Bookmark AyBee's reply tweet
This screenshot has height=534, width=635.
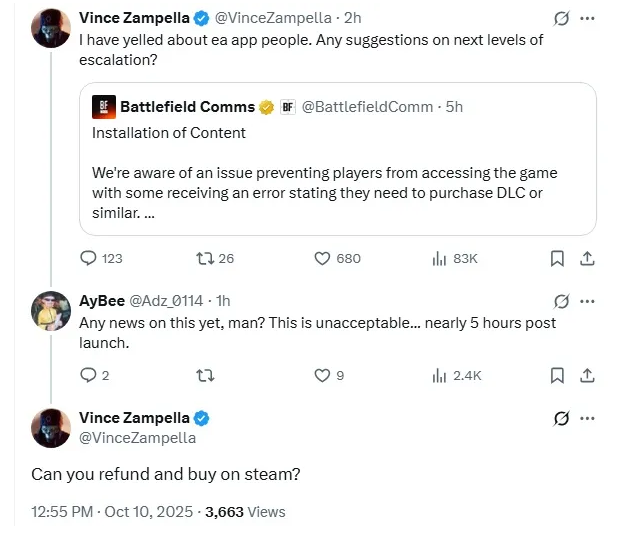click(558, 375)
